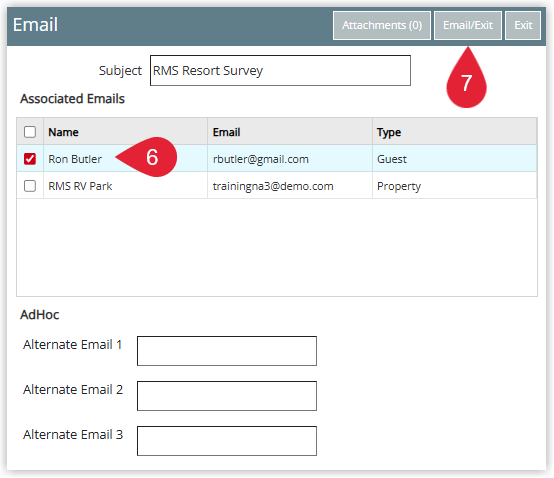
Task: Sort by the Email column header
Action: pyautogui.click(x=290, y=132)
